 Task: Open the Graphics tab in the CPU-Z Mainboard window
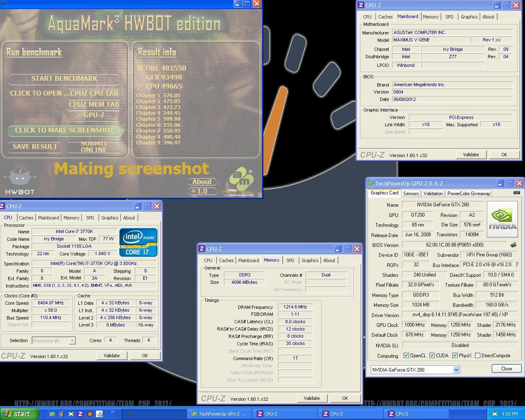pyautogui.click(x=469, y=17)
